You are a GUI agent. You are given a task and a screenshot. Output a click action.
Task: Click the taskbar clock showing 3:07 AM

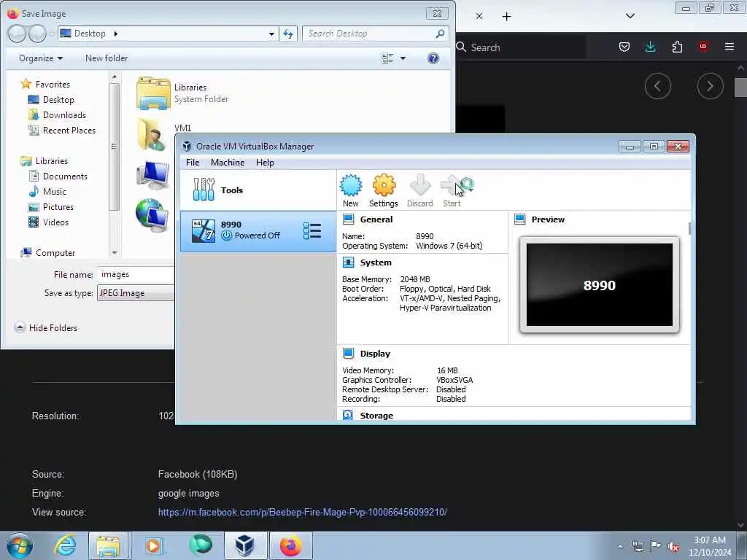click(710, 546)
